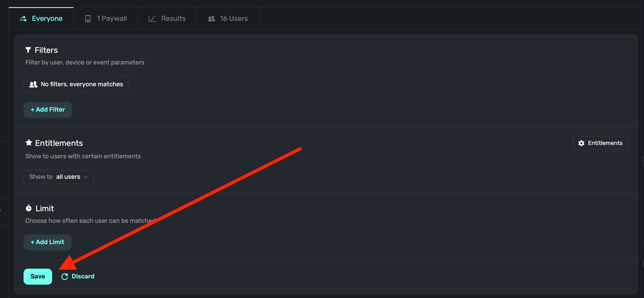Click the Filters funnel icon
Viewport: 644px width, 298px height.
click(x=28, y=50)
